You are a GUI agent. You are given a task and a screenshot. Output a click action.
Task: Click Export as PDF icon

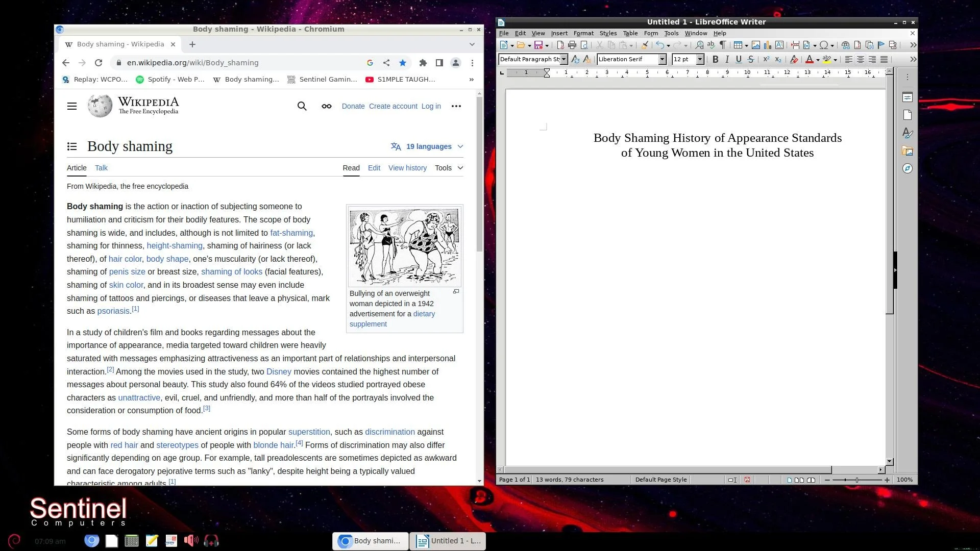click(x=560, y=45)
